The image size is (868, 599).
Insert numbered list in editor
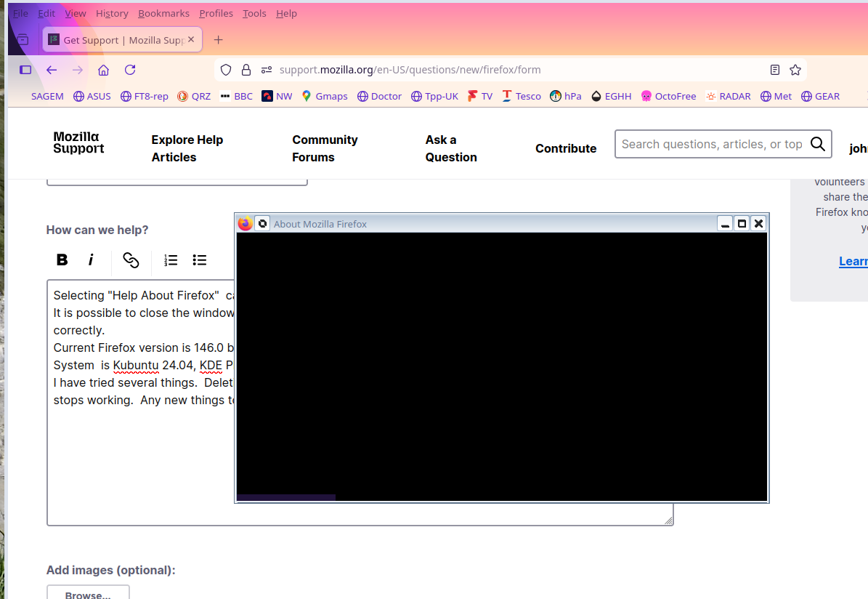(171, 260)
